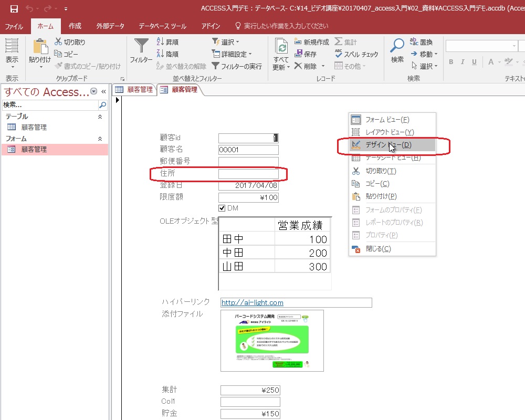Click the 添付ファイル attachment thumbnail
525x420 pixels.
coord(272,341)
